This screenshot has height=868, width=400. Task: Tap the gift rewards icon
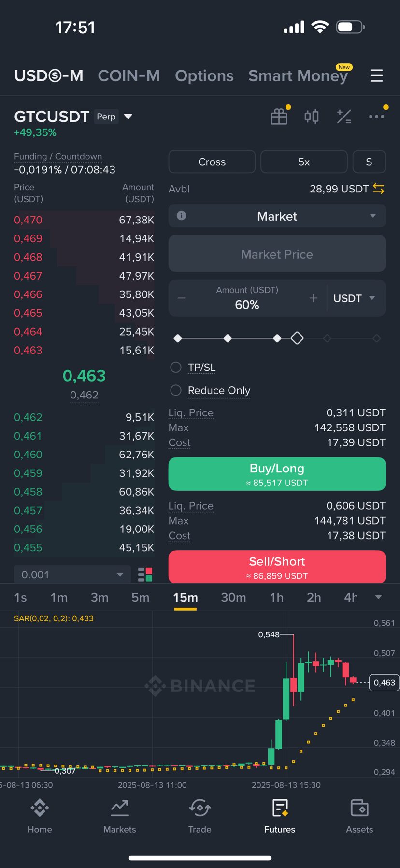tap(279, 117)
